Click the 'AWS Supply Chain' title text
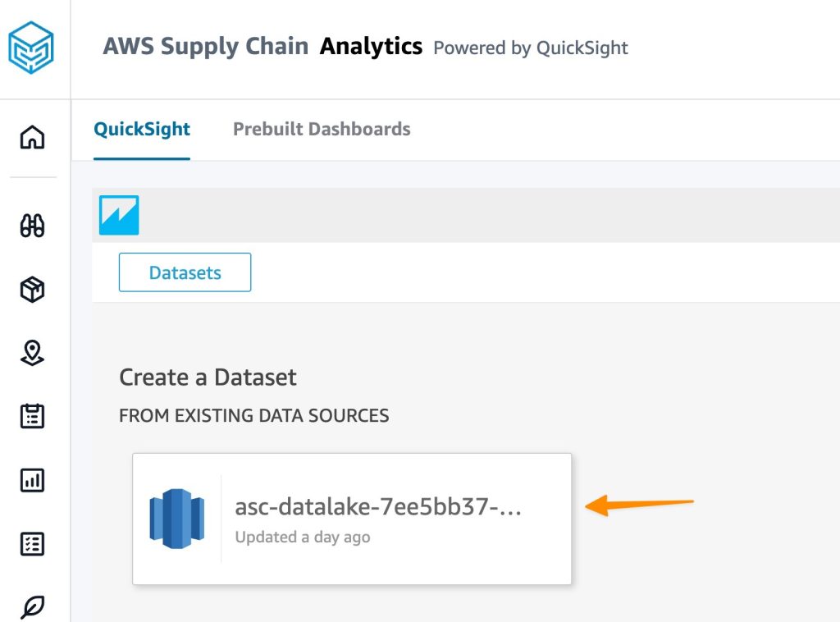This screenshot has height=622, width=840. tap(206, 47)
